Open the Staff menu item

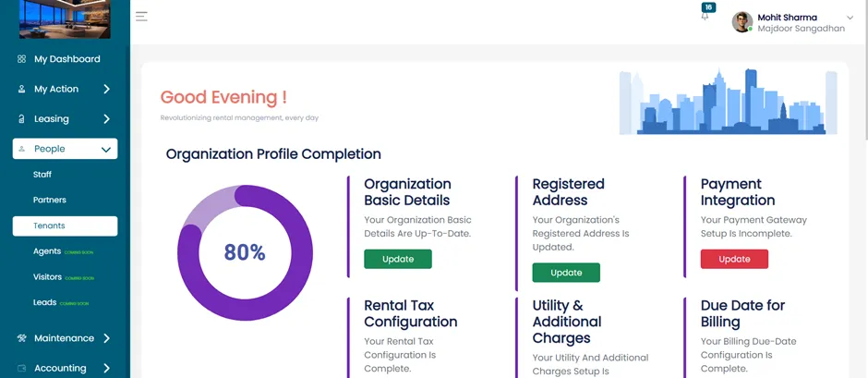(42, 175)
